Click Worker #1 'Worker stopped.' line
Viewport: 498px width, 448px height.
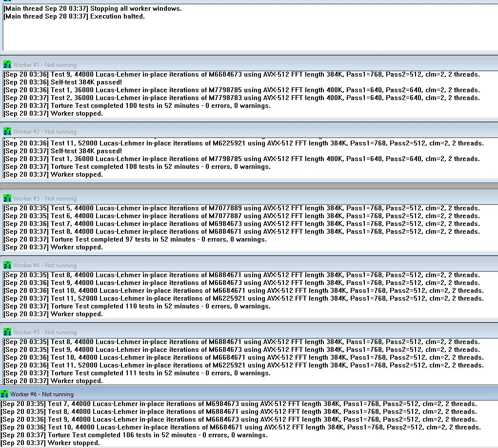pyautogui.click(x=53, y=113)
